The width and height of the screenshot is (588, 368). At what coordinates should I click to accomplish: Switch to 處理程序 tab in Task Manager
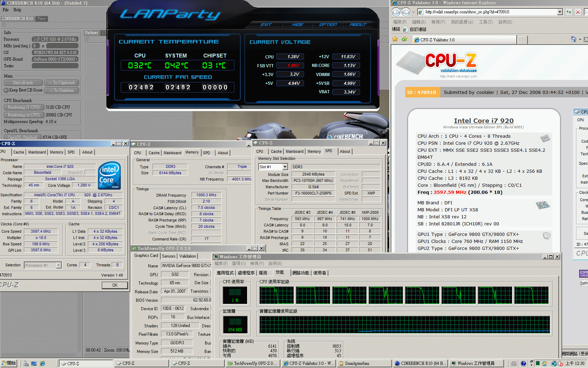pyautogui.click(x=246, y=273)
